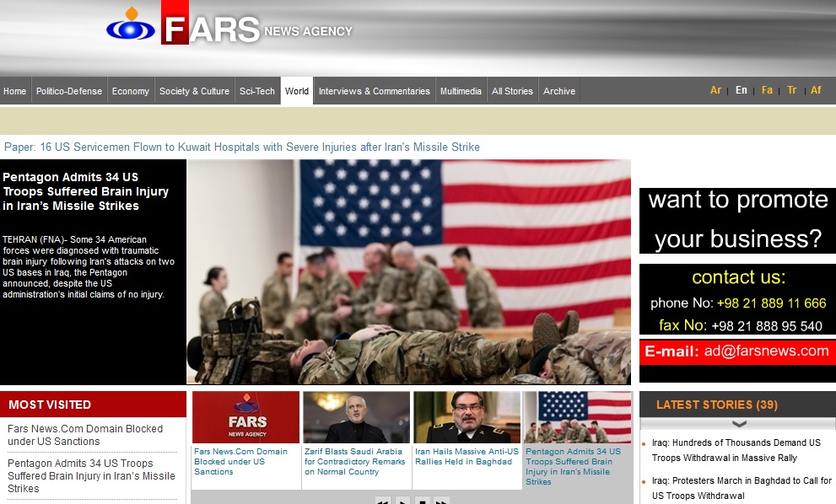Viewport: 836px width, 504px height.
Task: Open the main headline Pentagon Admits 34 US Troops
Action: (85, 191)
